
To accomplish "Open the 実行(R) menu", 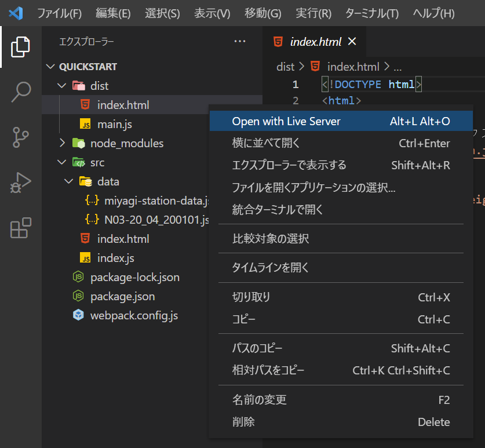I will [x=313, y=13].
